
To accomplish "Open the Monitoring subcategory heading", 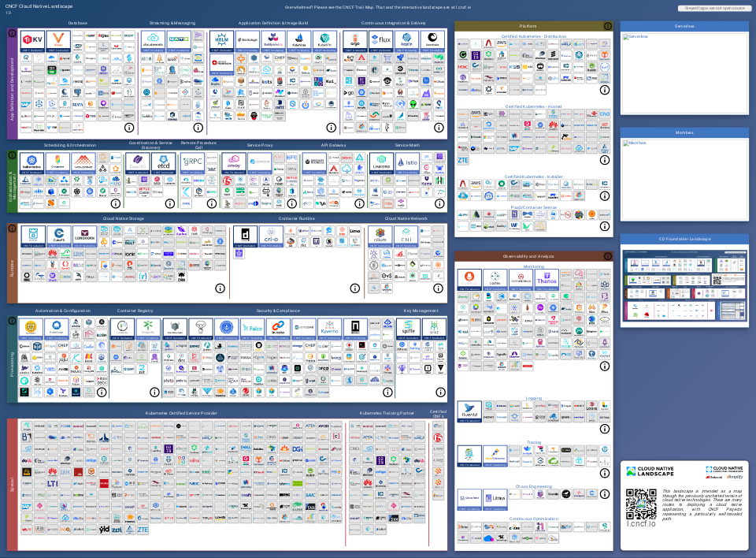I will point(534,266).
